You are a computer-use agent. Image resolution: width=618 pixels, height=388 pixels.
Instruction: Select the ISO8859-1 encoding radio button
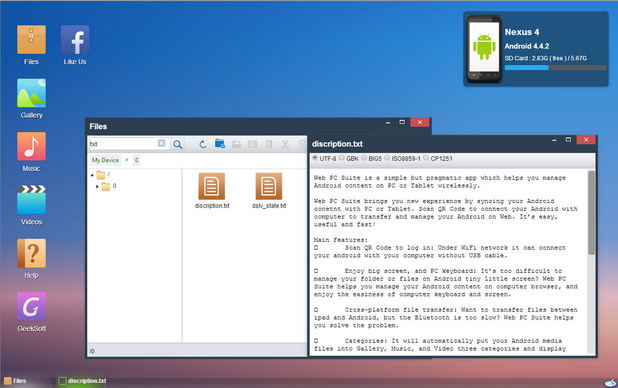387,158
